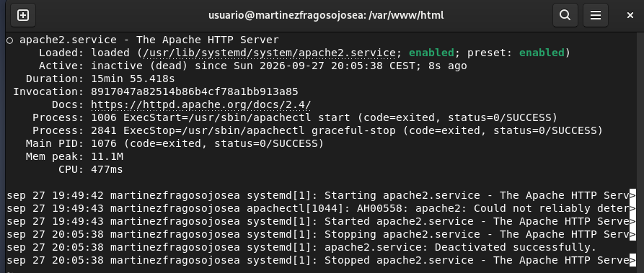Click the truncation arrow on Started log line
644x273 pixels.
(x=632, y=221)
